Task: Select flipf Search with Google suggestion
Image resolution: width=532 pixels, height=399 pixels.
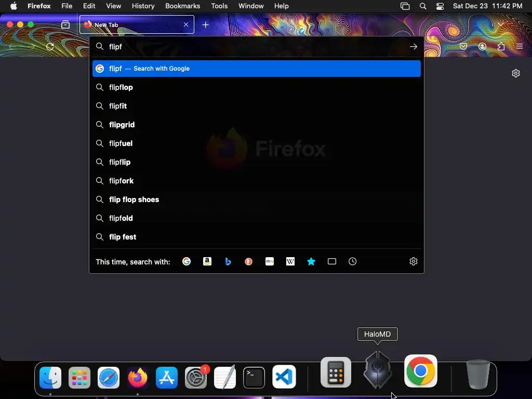Action: (257, 69)
